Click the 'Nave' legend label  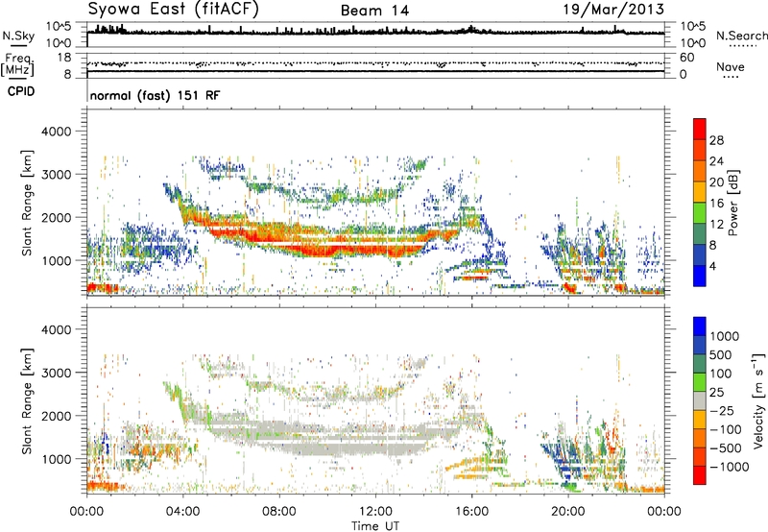tap(730, 66)
